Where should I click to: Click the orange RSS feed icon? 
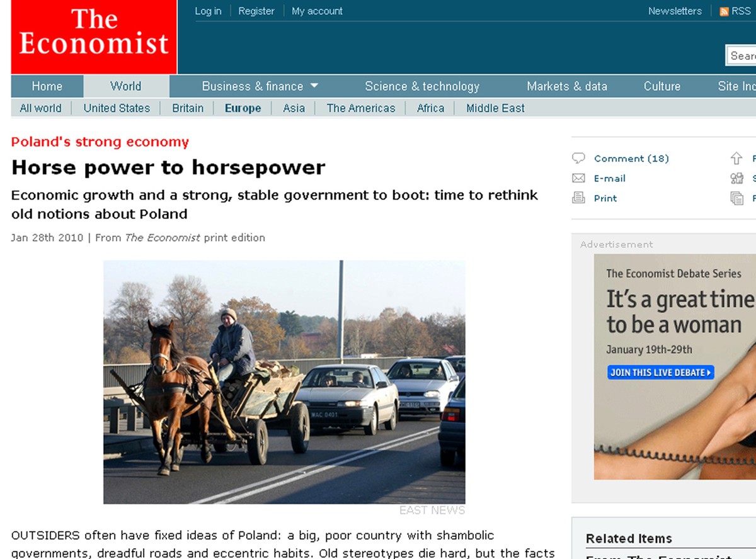pos(724,11)
